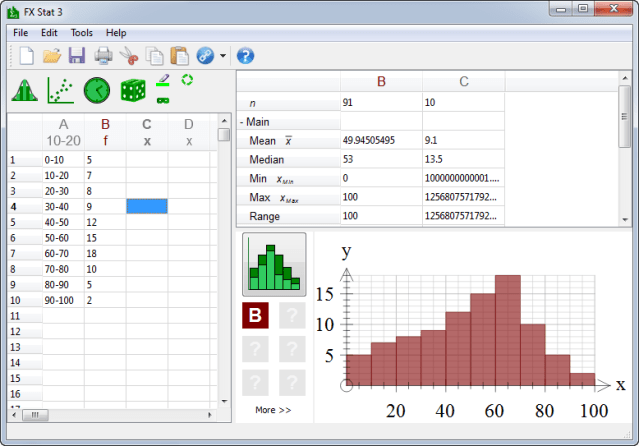Click the Paste clipboard icon
This screenshot has width=639, height=446.
(179, 56)
